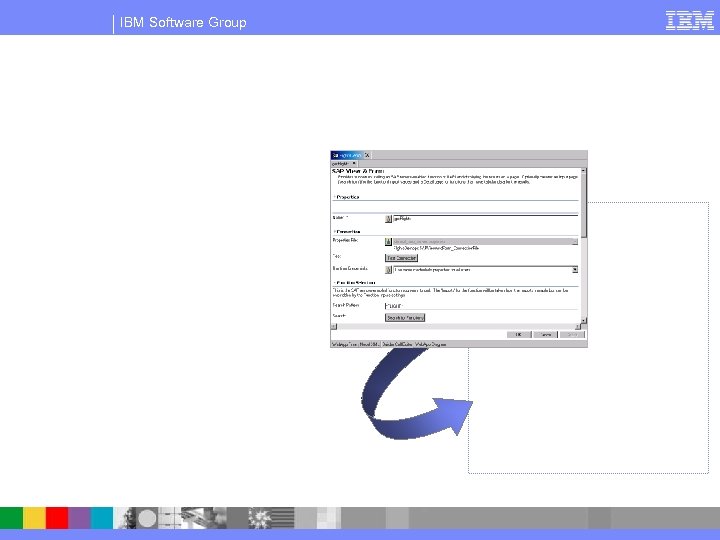Close the getFlights inner tab

click(x=354, y=163)
